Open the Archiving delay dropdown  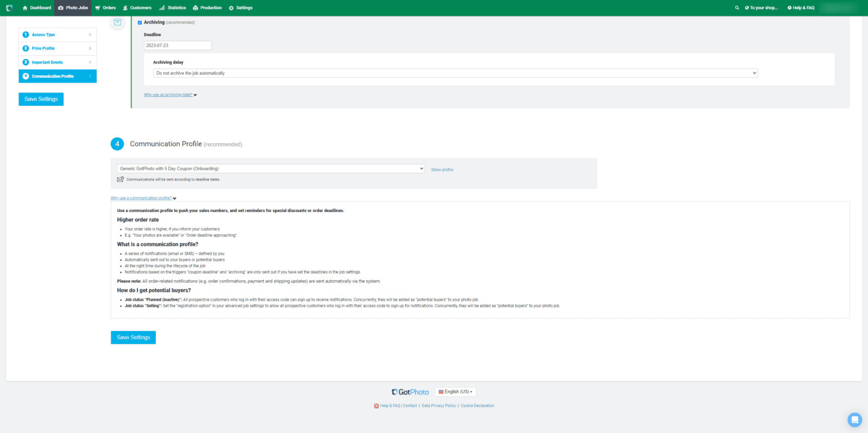(456, 73)
